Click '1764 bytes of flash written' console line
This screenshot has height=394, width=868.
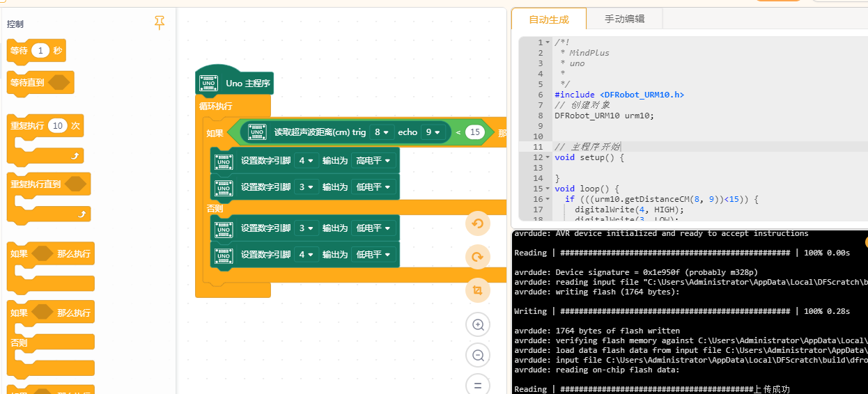point(597,331)
